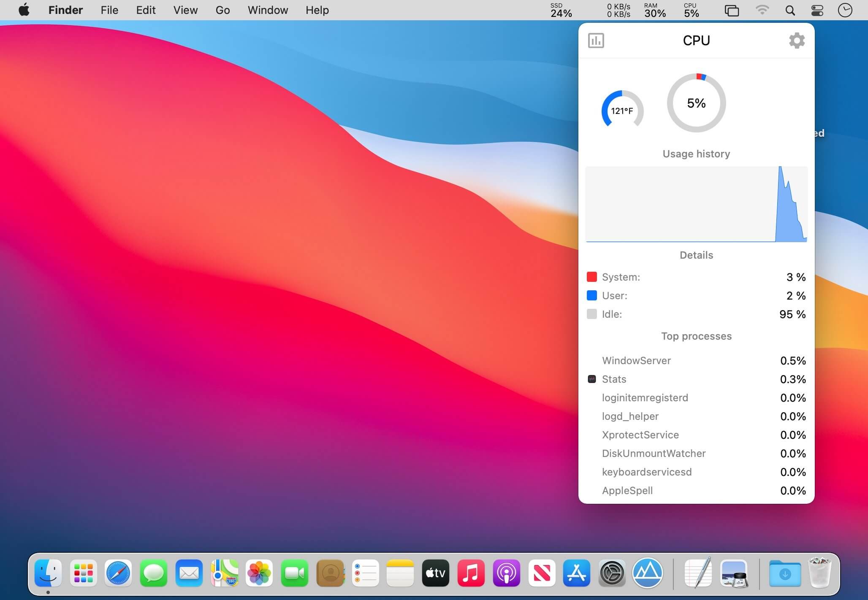Screen dimensions: 868x600
Task: Open the Stats CPU settings gear
Action: click(796, 41)
